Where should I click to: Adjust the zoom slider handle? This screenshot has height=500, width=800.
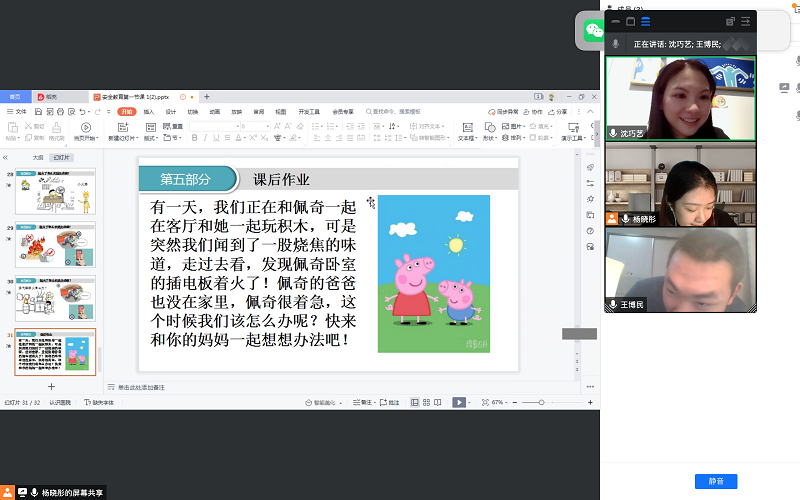(x=541, y=402)
